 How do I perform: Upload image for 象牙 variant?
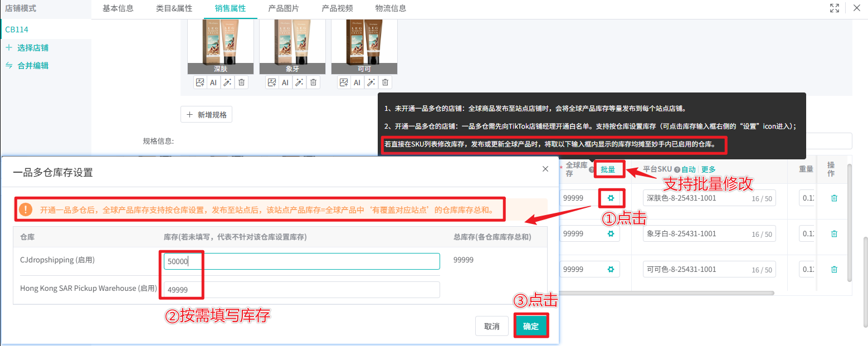(272, 82)
